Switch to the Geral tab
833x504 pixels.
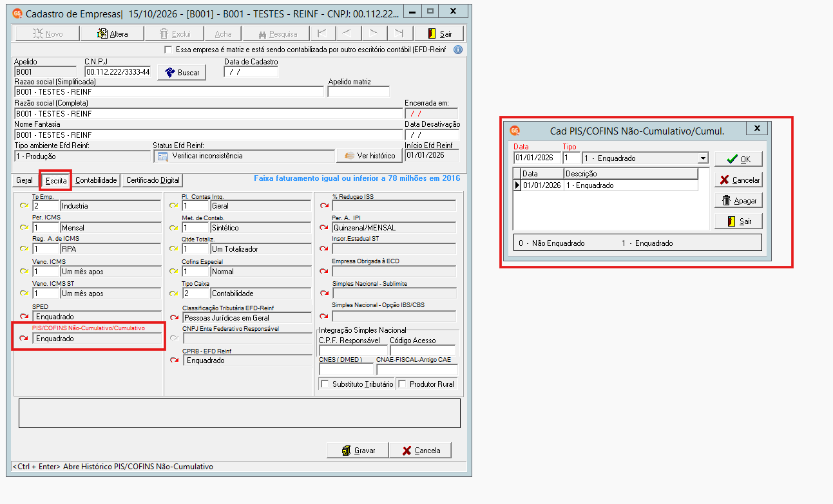coord(24,180)
